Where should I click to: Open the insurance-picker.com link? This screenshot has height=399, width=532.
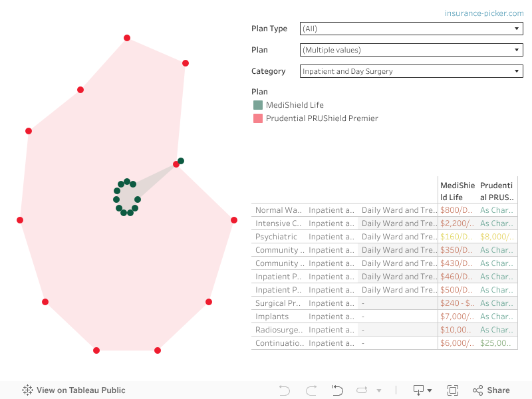[x=484, y=13]
